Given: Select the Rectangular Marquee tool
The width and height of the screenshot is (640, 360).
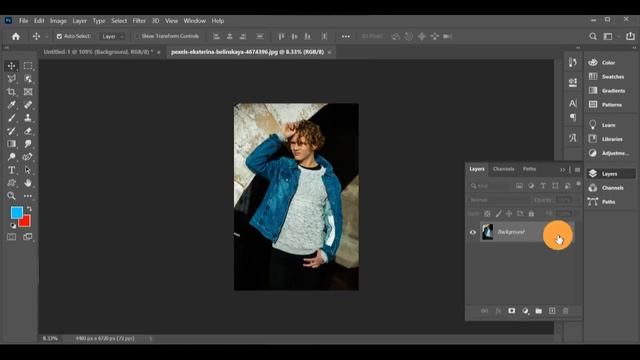Looking at the screenshot, I should click(28, 66).
